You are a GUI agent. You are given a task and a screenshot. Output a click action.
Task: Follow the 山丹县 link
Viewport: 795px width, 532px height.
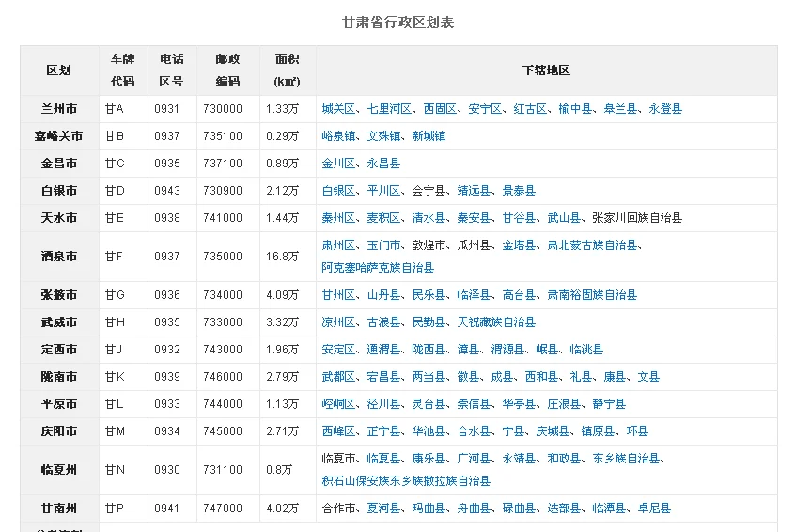[383, 296]
